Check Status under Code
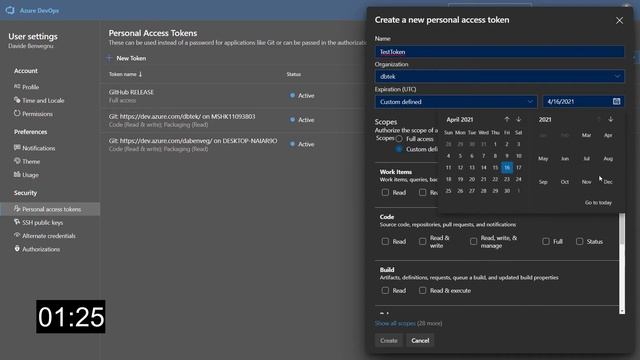The width and height of the screenshot is (640, 360). (x=580, y=241)
